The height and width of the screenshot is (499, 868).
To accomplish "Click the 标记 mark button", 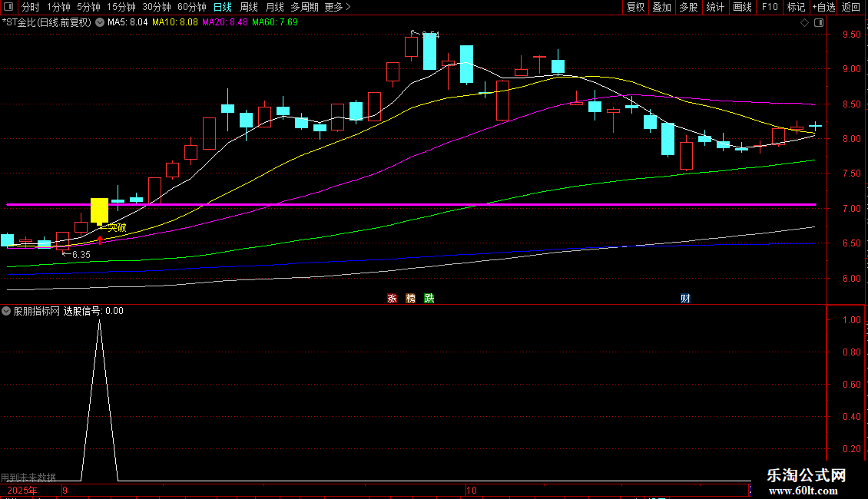I will (796, 7).
